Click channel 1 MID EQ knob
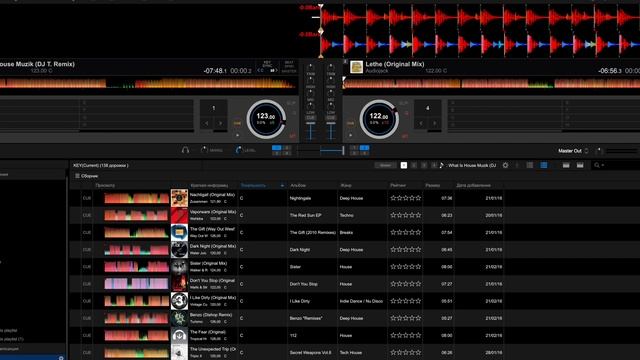Screen dimensions: 640x360 tap(311, 93)
